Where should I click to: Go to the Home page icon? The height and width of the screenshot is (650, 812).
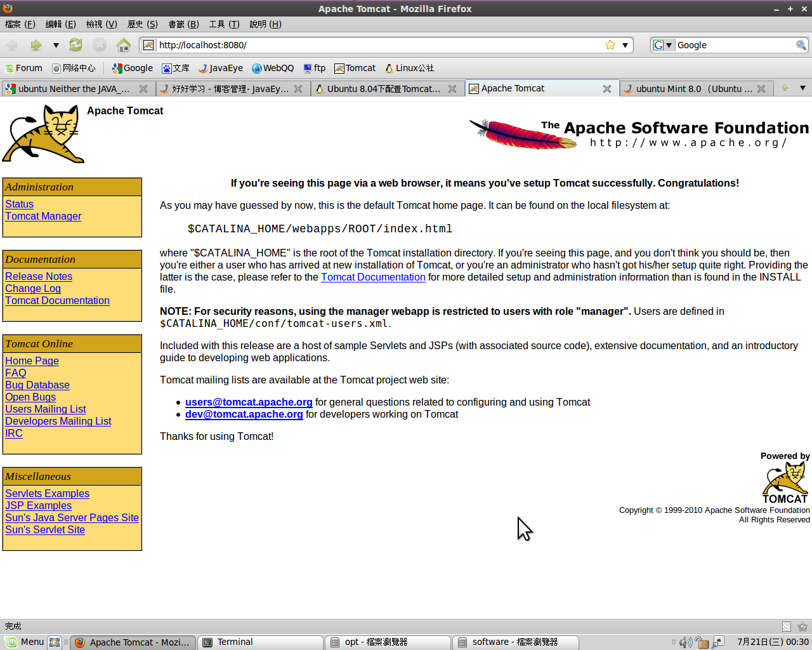click(124, 45)
